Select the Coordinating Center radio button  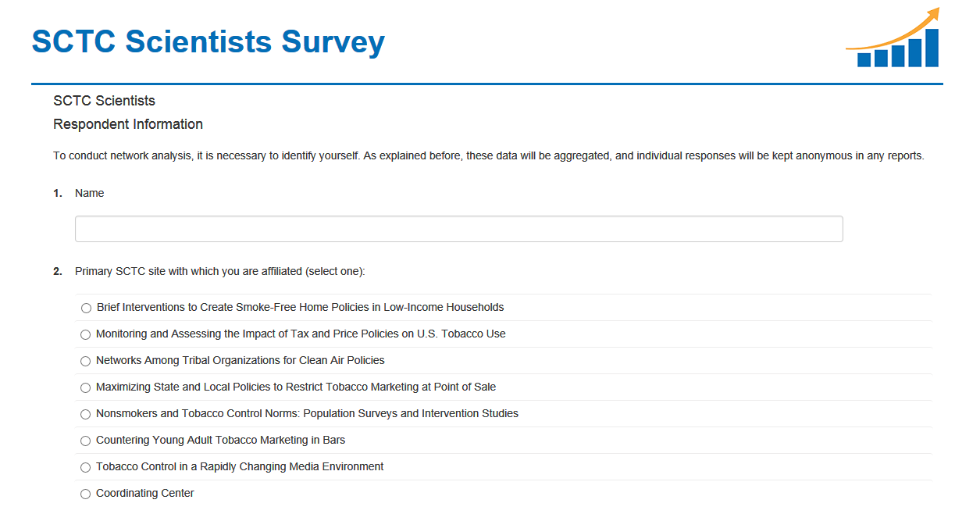[86, 494]
